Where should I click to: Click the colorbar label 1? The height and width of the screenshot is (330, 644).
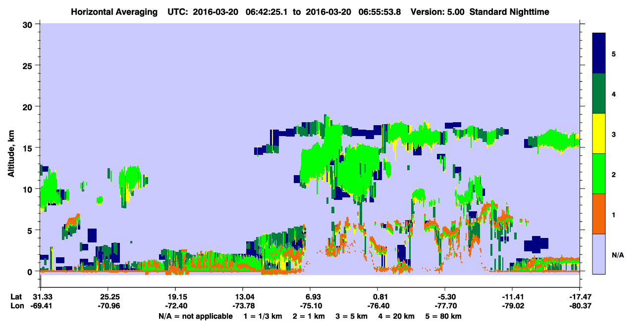coord(613,214)
